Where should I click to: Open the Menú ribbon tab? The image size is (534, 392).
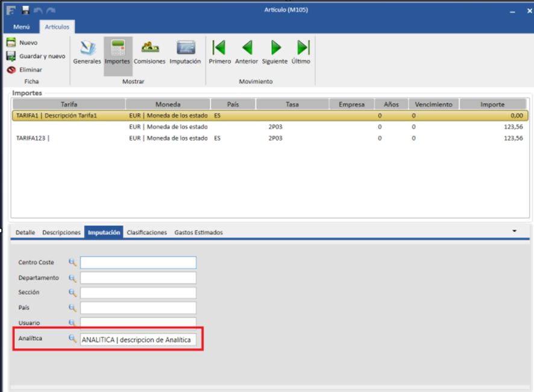coord(22,26)
